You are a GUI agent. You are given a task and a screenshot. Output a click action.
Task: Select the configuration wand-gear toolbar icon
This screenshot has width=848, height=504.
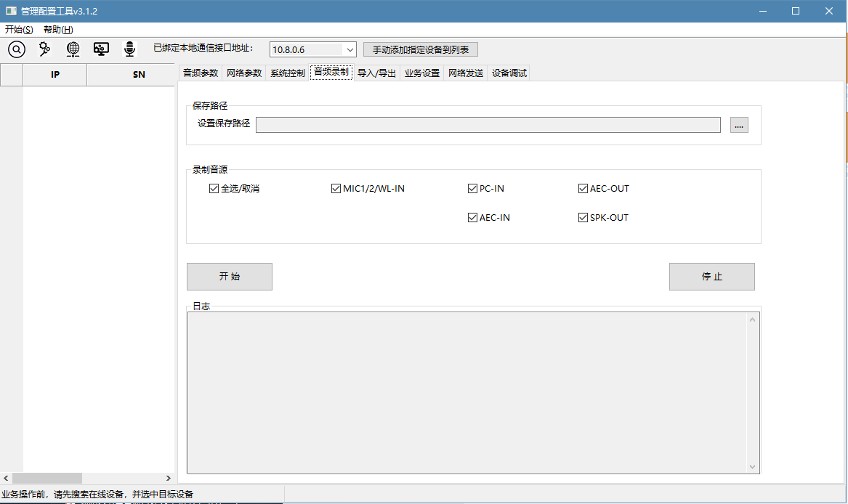click(44, 49)
